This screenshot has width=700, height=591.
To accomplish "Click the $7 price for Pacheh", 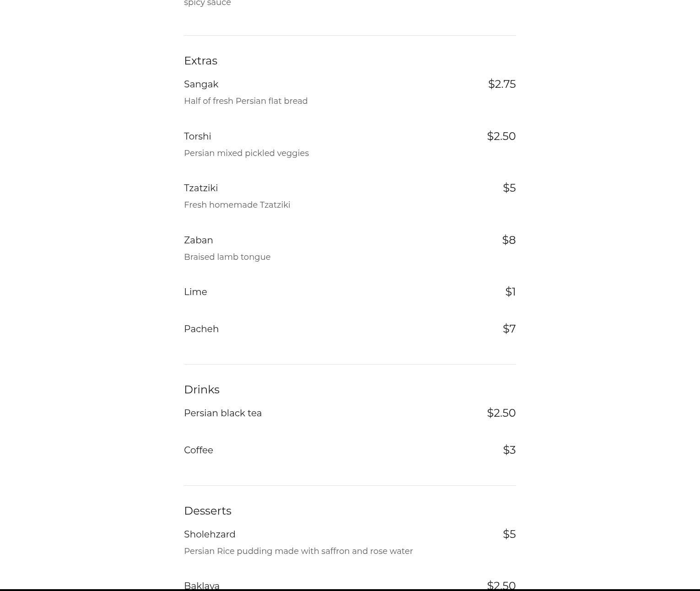I will click(x=509, y=329).
